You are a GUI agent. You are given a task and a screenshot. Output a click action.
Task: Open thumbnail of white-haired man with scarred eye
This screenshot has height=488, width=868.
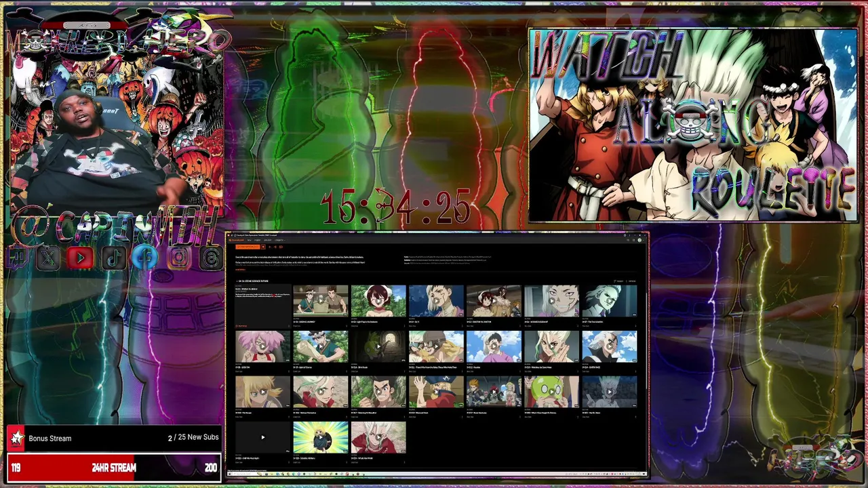point(436,301)
